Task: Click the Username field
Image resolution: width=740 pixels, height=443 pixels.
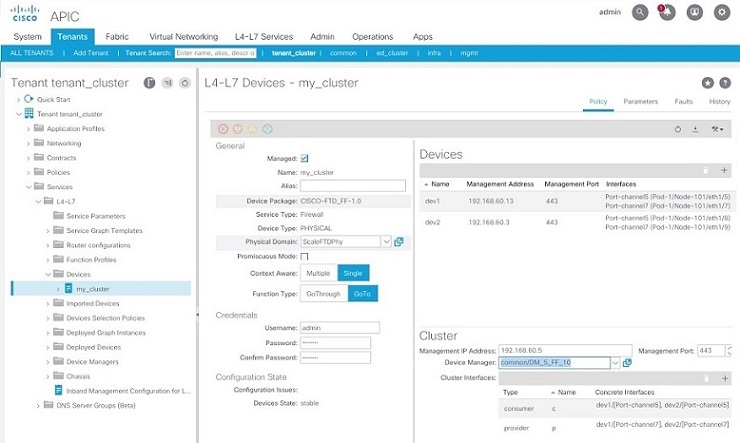Action: tap(340, 328)
